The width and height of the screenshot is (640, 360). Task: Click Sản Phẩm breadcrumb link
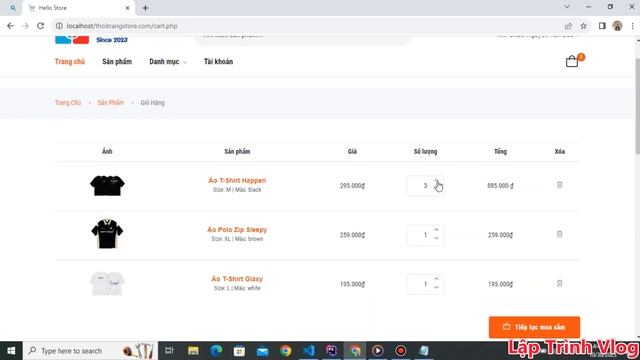(x=111, y=102)
